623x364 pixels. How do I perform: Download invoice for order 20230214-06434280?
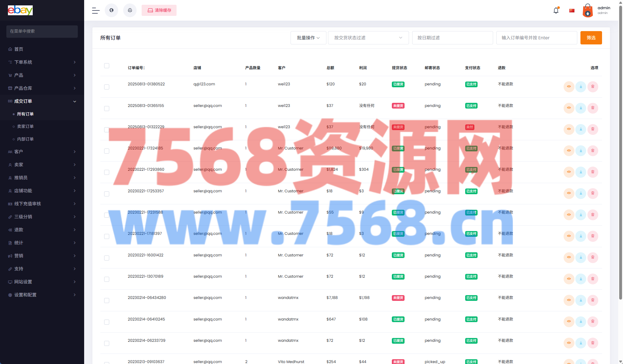[x=581, y=300]
